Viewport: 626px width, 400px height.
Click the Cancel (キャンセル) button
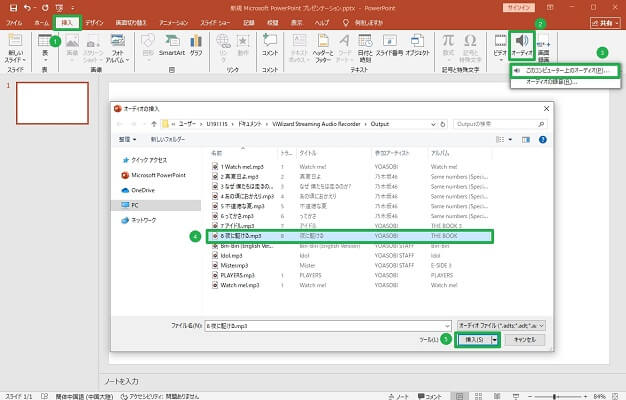pos(525,340)
